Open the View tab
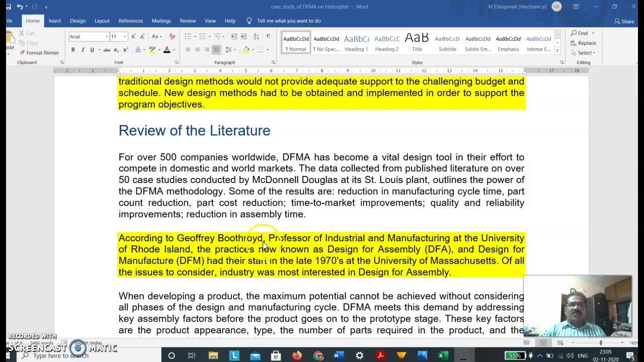 210,21
